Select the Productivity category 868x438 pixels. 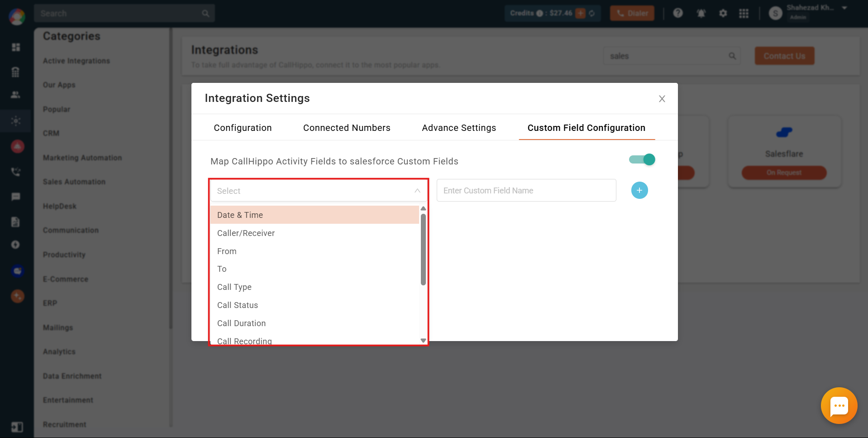[x=64, y=255]
